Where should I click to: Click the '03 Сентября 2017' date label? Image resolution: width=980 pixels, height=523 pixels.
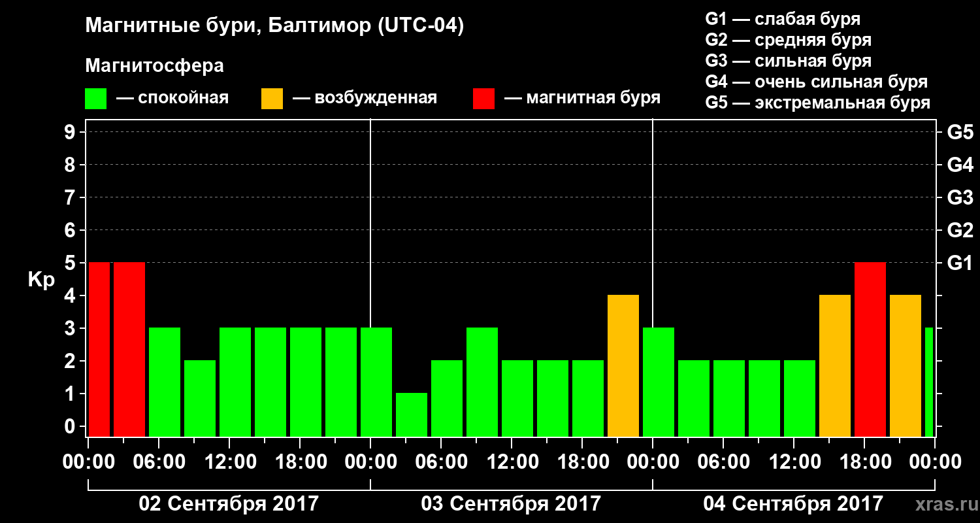(511, 504)
